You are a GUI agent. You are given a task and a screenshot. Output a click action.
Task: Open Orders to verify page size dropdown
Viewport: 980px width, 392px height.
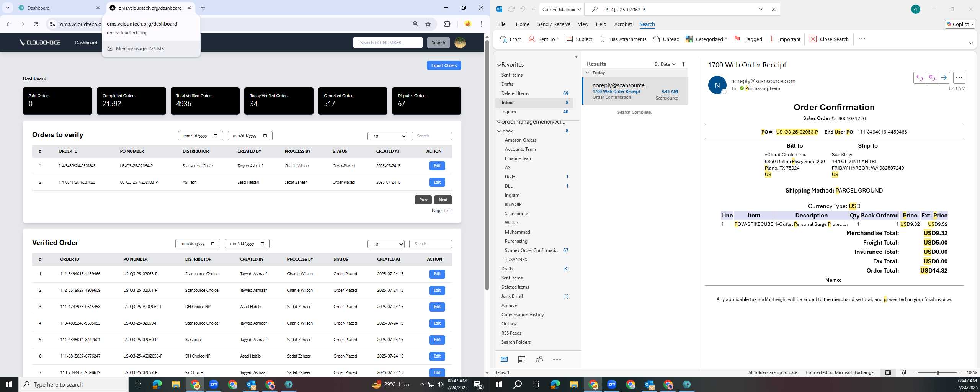coord(387,136)
